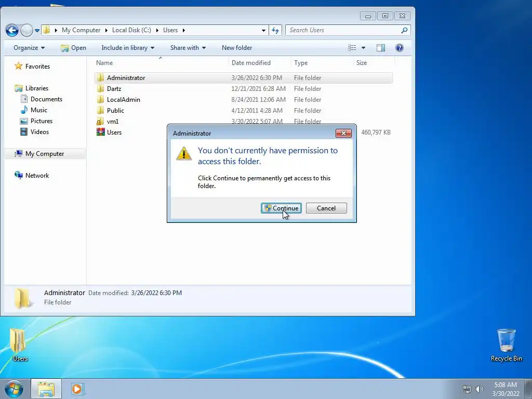Screen dimensions: 532x399
Task: Open the Share with menu
Action: [188, 48]
